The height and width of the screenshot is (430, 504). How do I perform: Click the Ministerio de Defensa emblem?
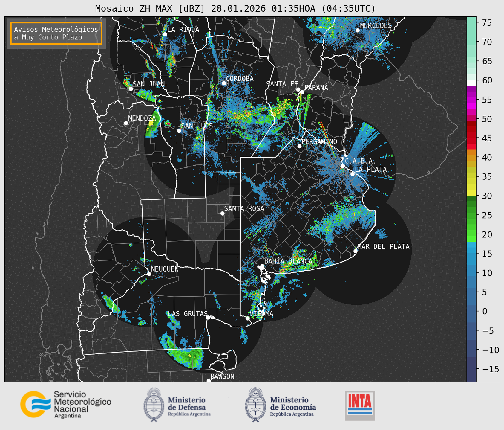pyautogui.click(x=154, y=405)
